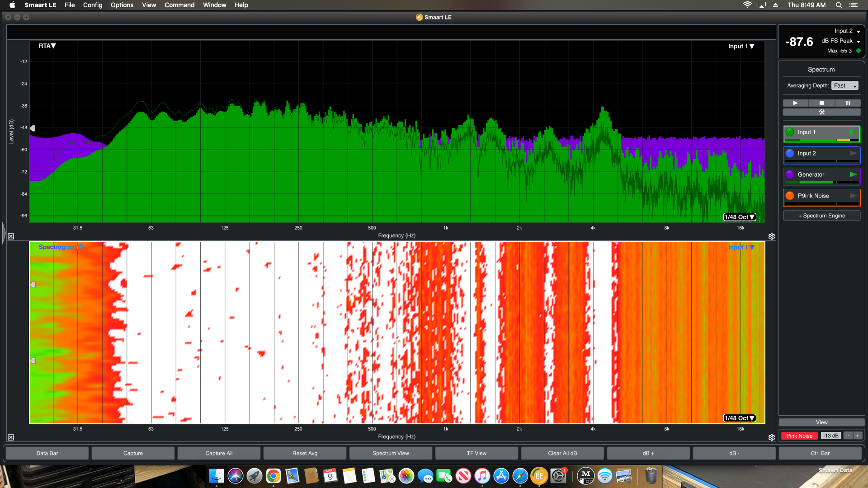Click the upper Spectrograph threshold handle
This screenshot has width=868, height=488.
[33, 285]
